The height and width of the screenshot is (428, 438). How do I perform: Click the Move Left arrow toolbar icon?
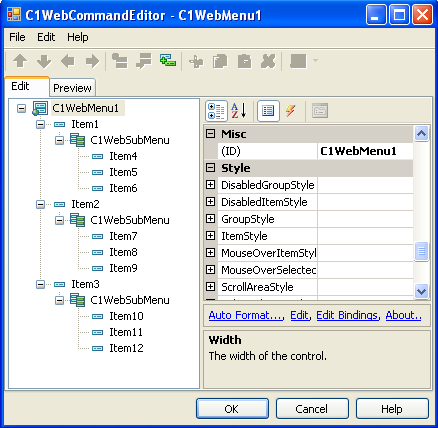(68, 61)
